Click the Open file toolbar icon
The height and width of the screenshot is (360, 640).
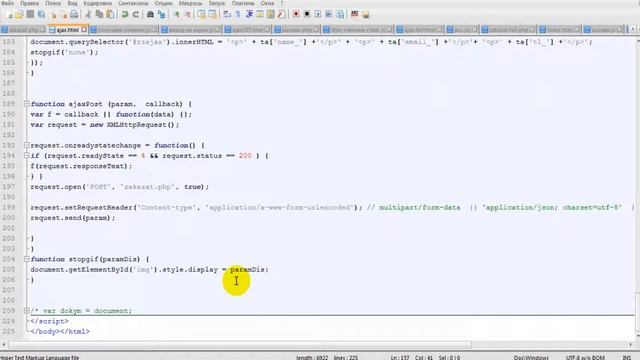[19, 15]
